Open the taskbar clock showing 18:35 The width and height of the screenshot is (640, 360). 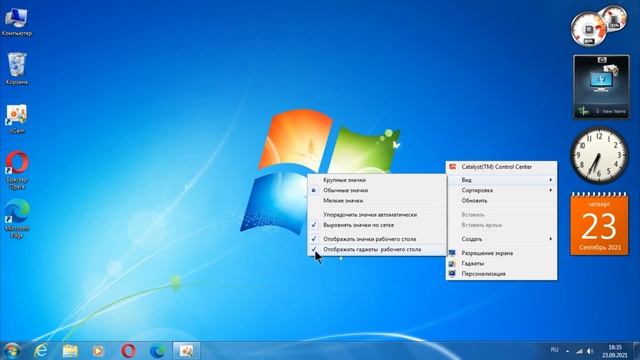point(615,351)
